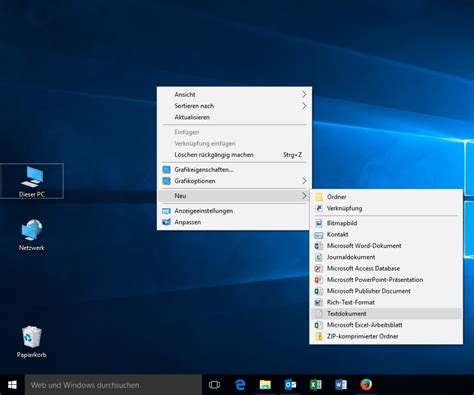Click the Web und Windows durchsuchen box
474x395 pixels.
point(113,385)
